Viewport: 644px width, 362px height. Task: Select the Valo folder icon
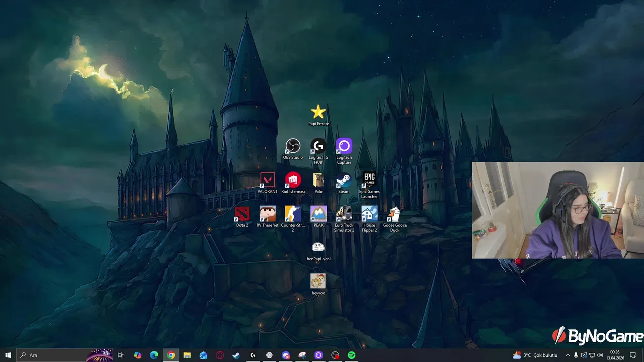318,183
